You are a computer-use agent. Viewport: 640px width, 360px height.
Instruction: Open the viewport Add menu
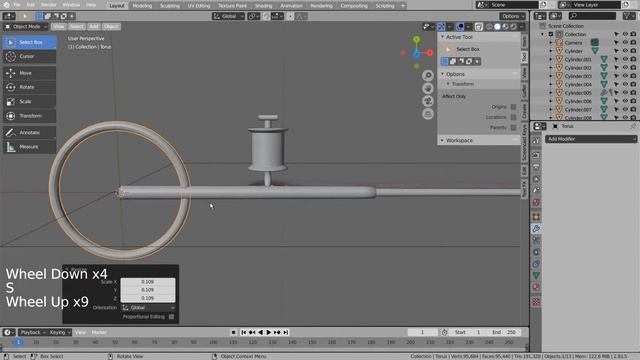[94, 27]
